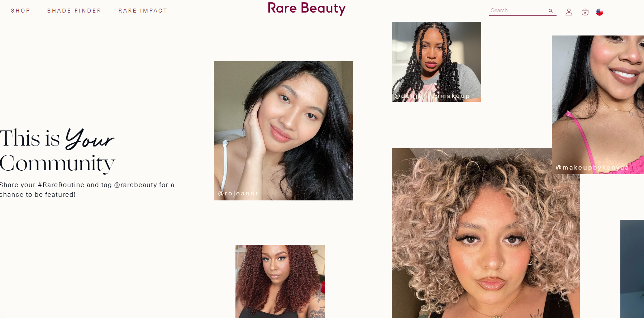The height and width of the screenshot is (318, 644).
Task: Open the @rojeannr community photo
Action: (x=283, y=131)
